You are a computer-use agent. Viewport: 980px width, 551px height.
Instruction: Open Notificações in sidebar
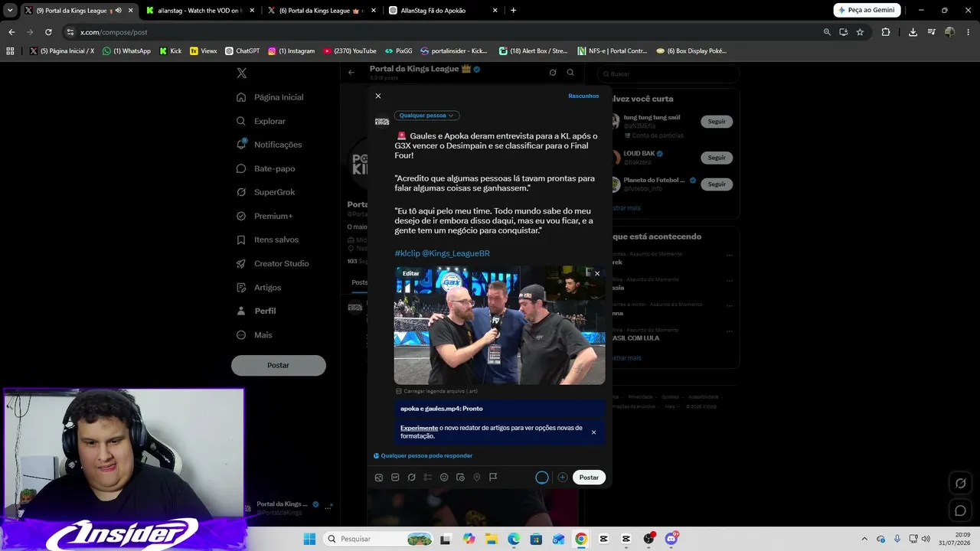[x=269, y=145]
